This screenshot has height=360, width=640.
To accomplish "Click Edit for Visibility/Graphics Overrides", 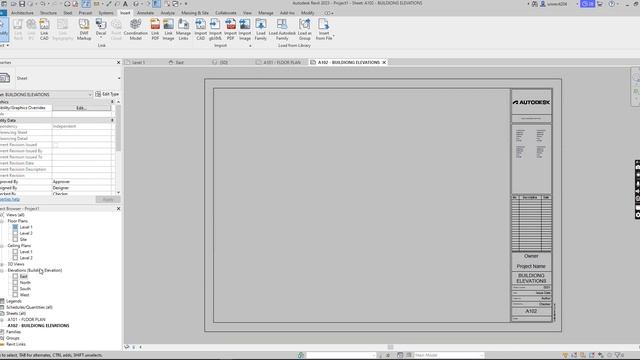I will coord(81,108).
